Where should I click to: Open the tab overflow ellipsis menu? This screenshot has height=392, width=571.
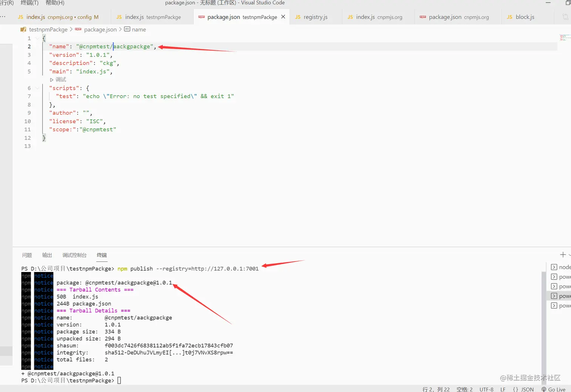point(3,17)
